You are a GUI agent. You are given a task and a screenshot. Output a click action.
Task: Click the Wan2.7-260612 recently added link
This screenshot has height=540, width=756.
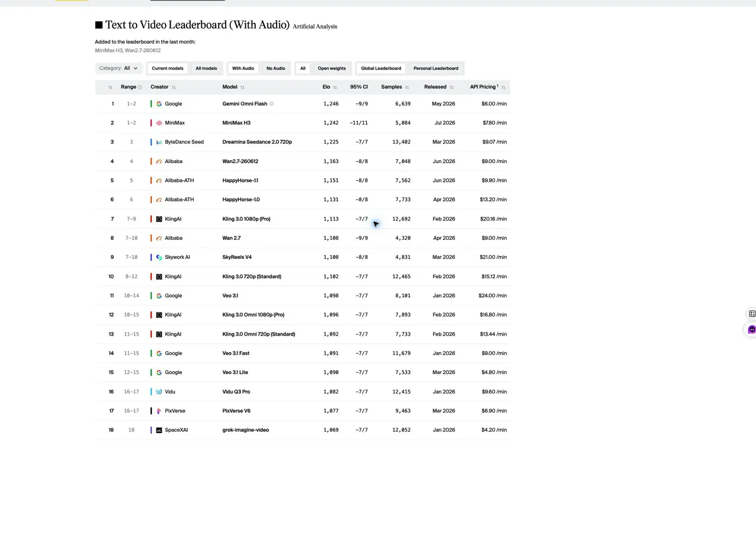click(142, 51)
